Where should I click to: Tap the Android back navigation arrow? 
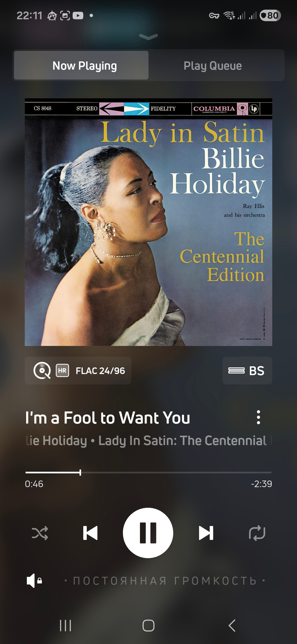(x=232, y=626)
